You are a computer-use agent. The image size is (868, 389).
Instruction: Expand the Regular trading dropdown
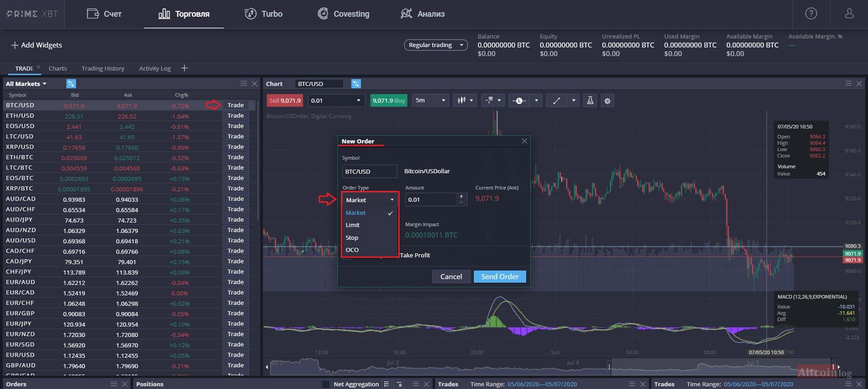tap(435, 45)
